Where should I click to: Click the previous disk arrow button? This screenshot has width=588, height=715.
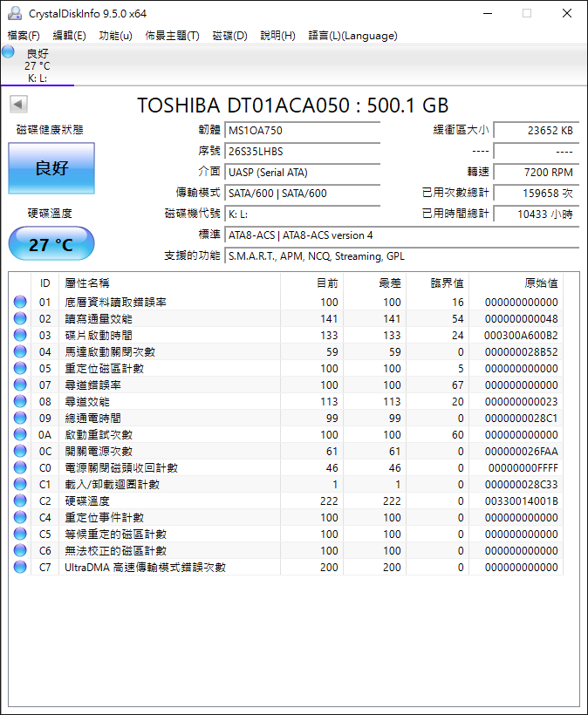(18, 105)
